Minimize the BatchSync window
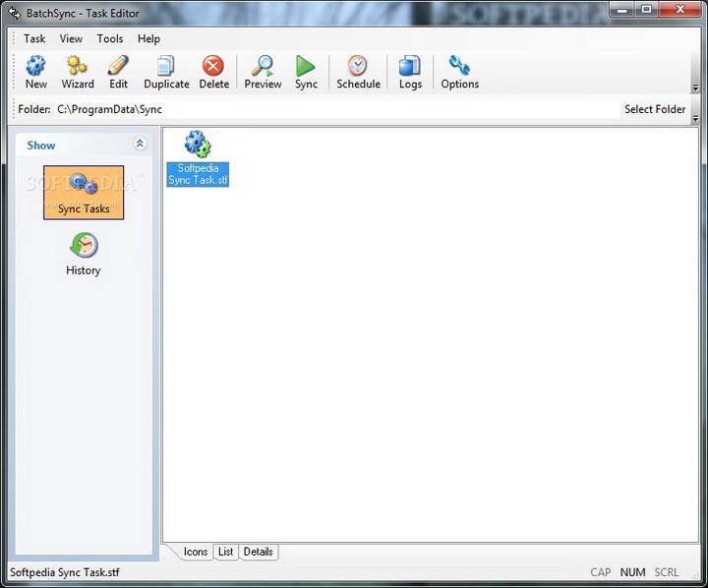Image resolution: width=708 pixels, height=588 pixels. pos(622,10)
